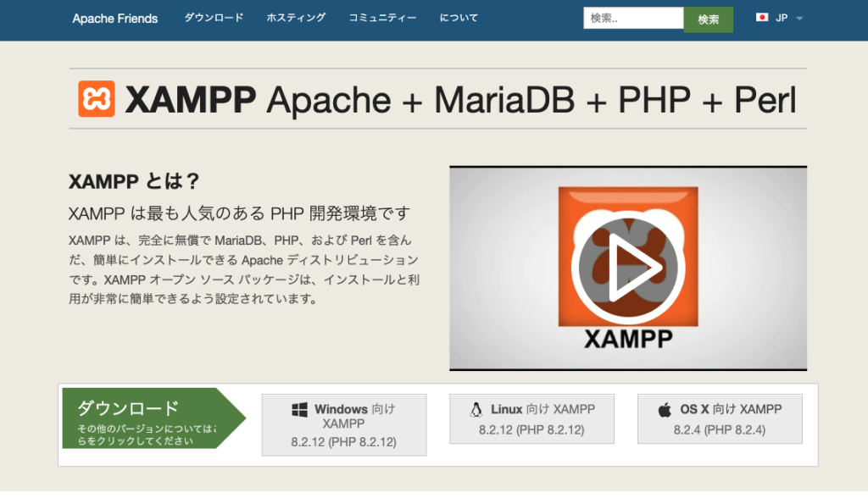Screen dimensions: 868x498
Task: Play the XAMPP introduction video
Action: click(x=628, y=268)
